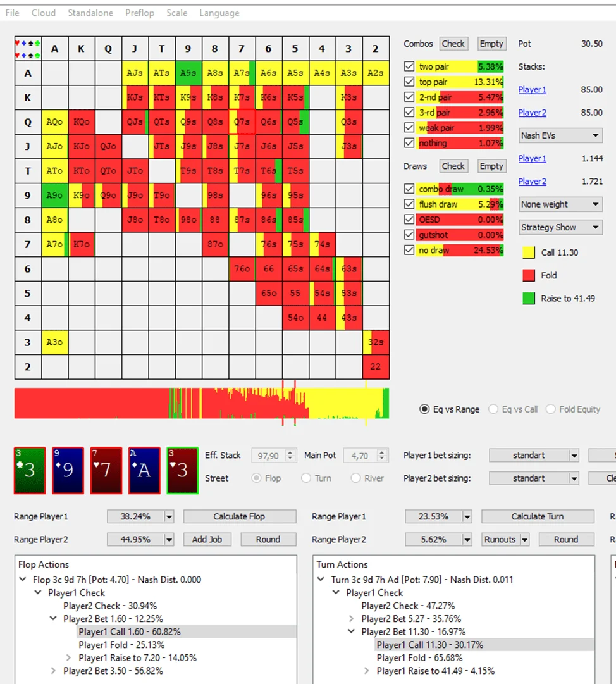Screen dimensions: 616x684
Task: Click the 9 of diamonds board card
Action: click(x=68, y=470)
